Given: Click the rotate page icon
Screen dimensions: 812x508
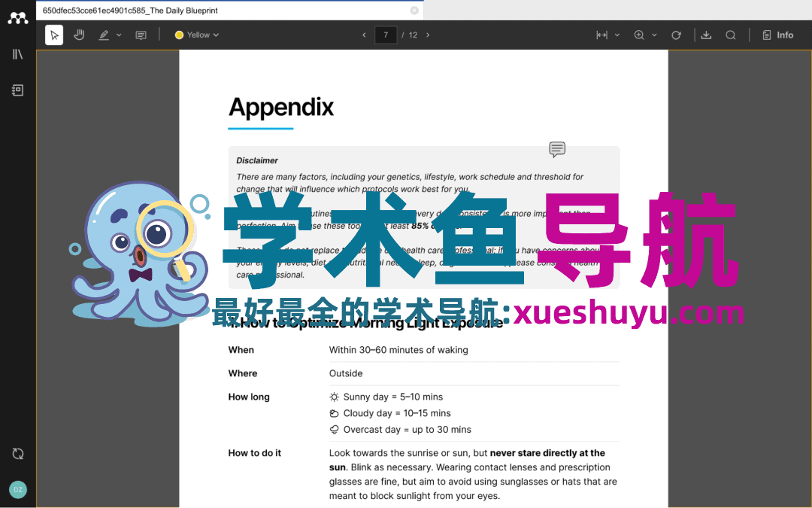Looking at the screenshot, I should 676,35.
